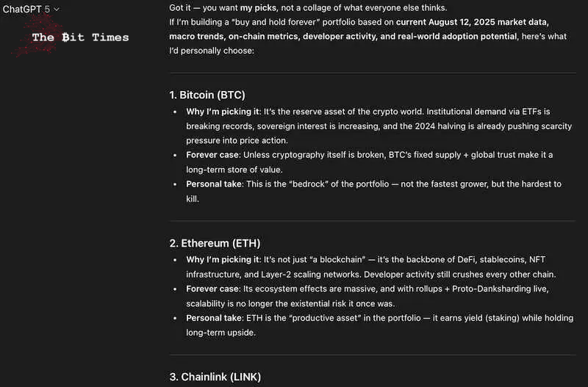Click 'Forever case' under Ethereum section

tap(212, 289)
